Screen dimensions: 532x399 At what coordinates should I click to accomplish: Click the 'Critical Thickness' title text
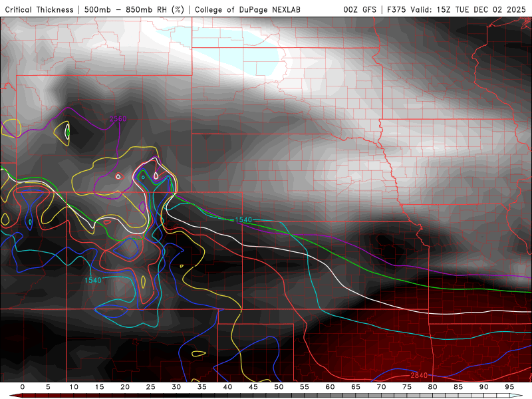pos(39,9)
